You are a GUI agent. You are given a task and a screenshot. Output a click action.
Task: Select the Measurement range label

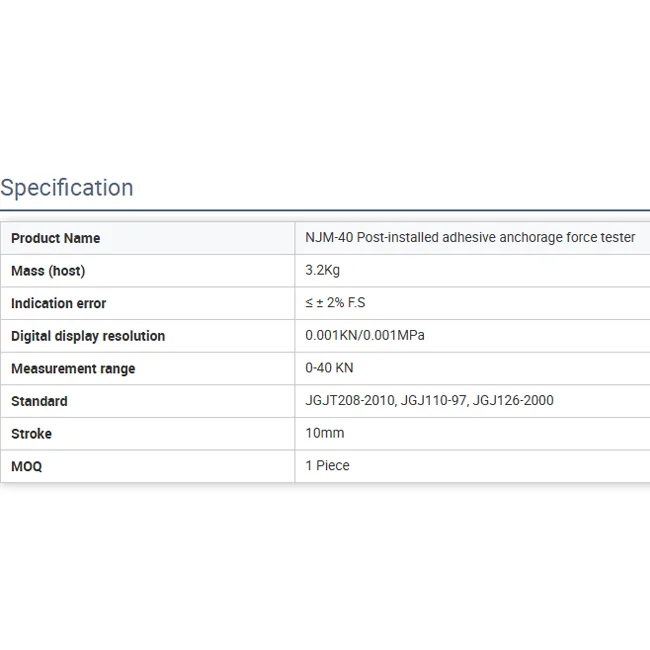tap(73, 369)
